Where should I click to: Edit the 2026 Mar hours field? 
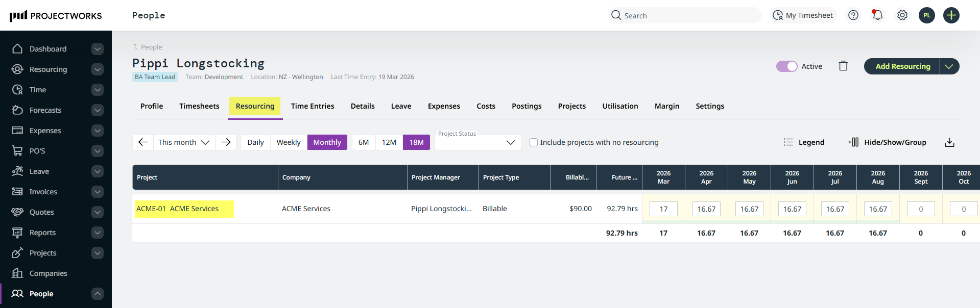coord(663,209)
